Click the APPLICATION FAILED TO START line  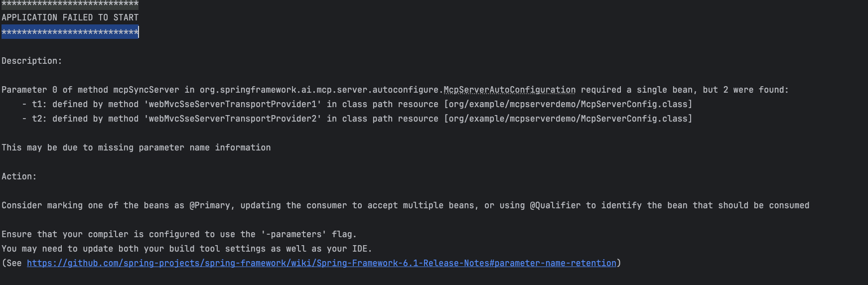[x=70, y=17]
